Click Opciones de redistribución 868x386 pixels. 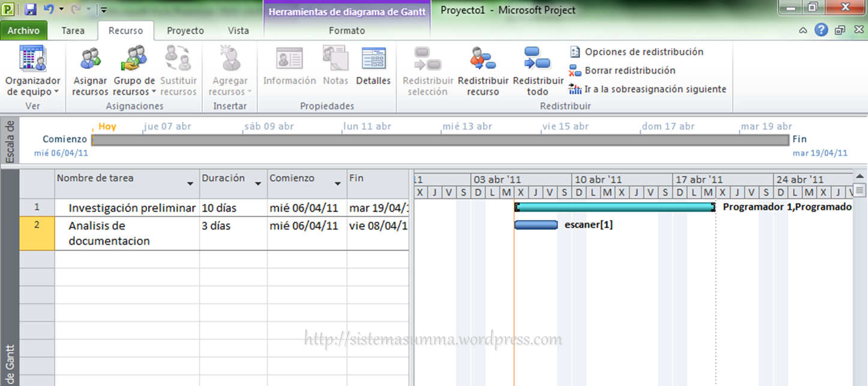[x=644, y=52]
